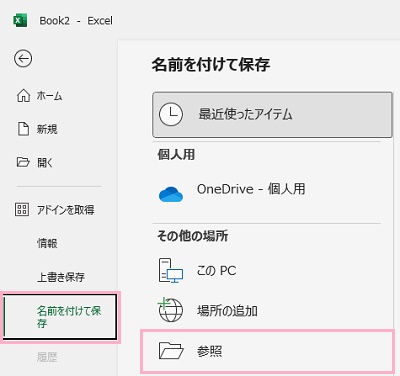This screenshot has width=400, height=376.
Task: Click the back arrow circle icon
Action: click(23, 59)
